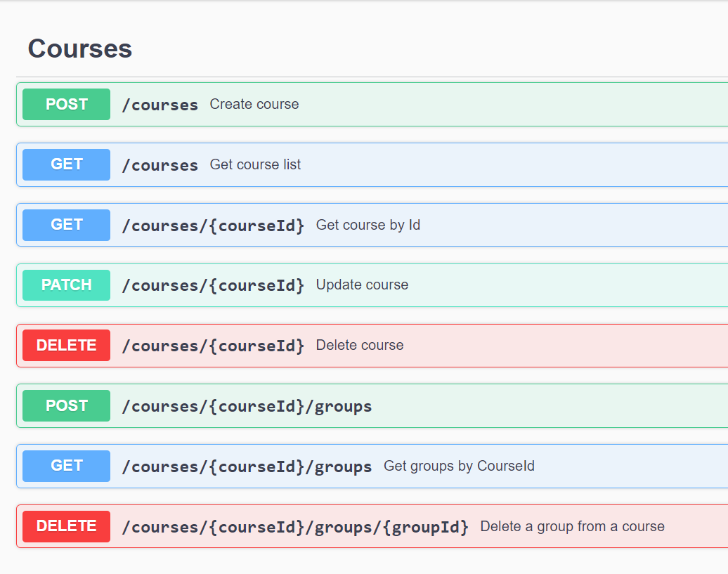Click the DELETE badge for Delete course
The image size is (728, 574).
tap(66, 346)
